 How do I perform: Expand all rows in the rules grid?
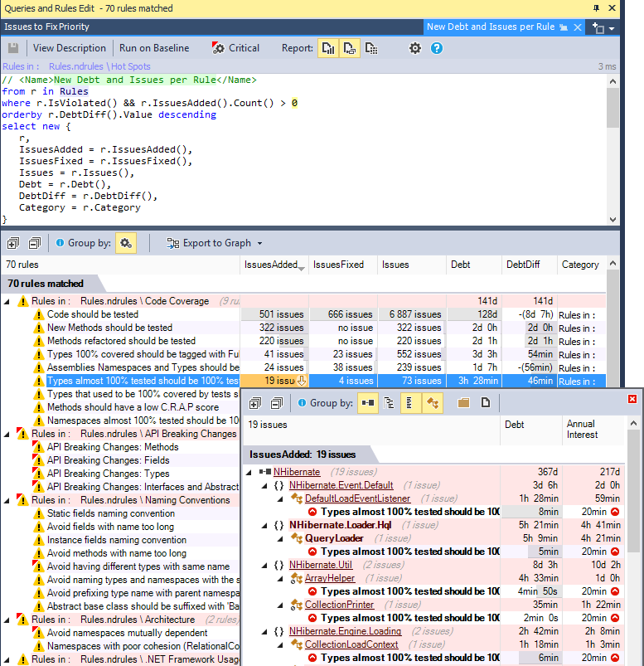pyautogui.click(x=13, y=243)
